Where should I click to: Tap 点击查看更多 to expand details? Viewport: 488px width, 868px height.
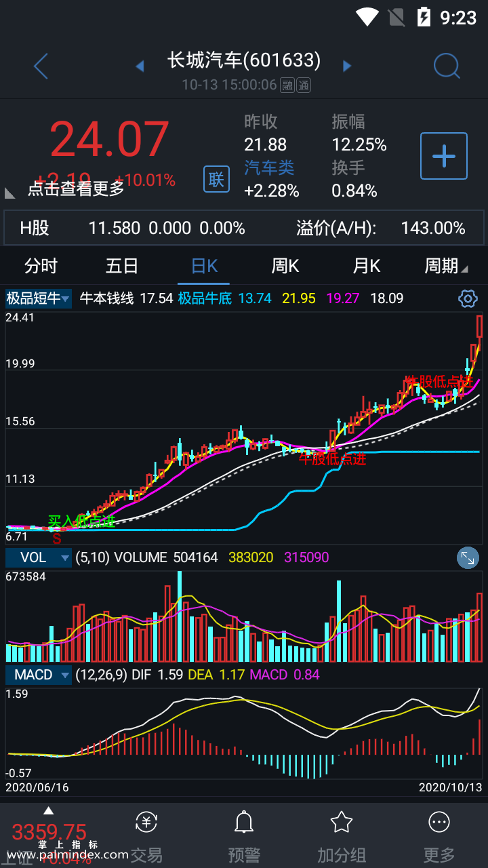point(76,189)
